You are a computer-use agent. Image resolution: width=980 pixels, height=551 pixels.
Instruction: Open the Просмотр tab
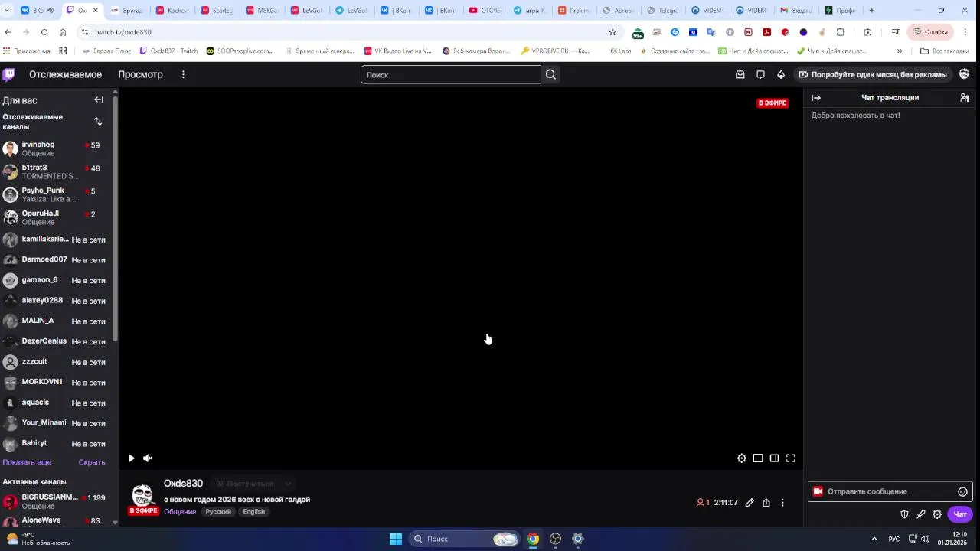tap(140, 74)
